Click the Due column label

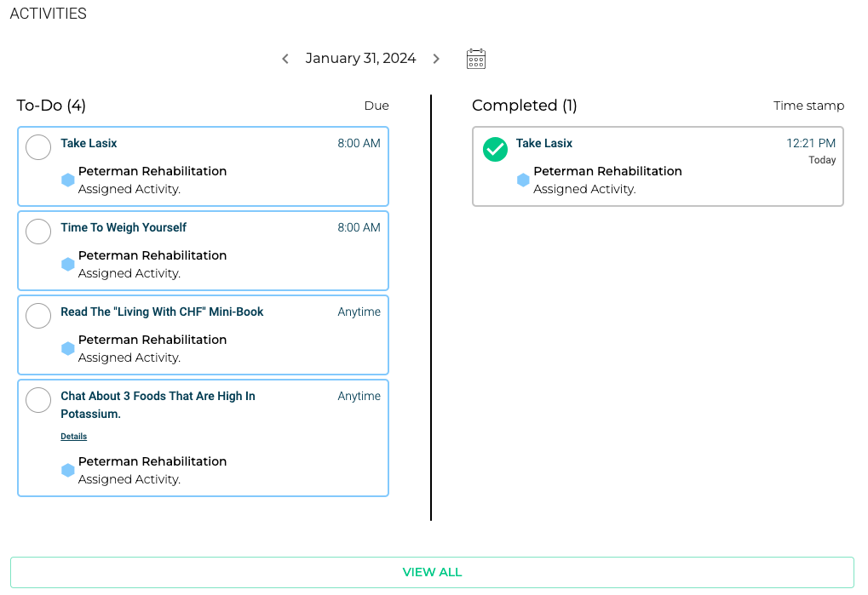pyautogui.click(x=377, y=106)
